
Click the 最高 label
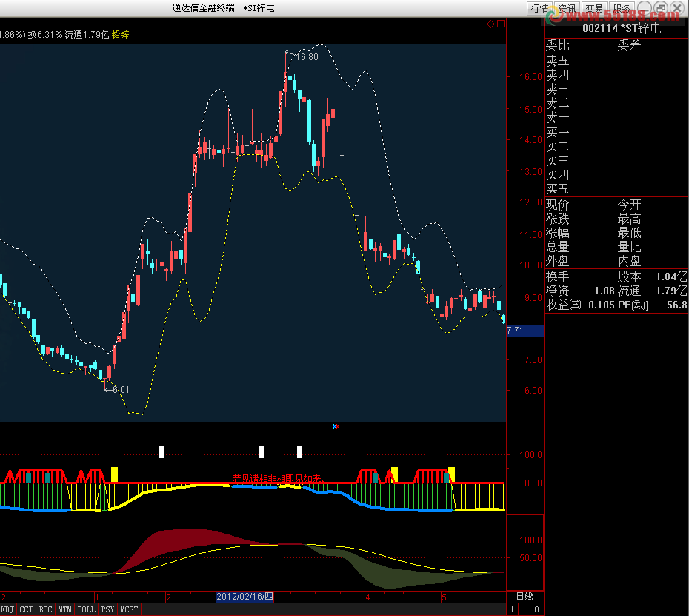pos(629,219)
